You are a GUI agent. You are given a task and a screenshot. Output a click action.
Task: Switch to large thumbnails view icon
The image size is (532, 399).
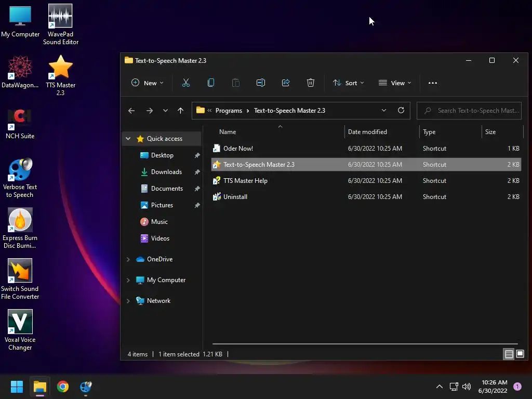[x=520, y=354]
